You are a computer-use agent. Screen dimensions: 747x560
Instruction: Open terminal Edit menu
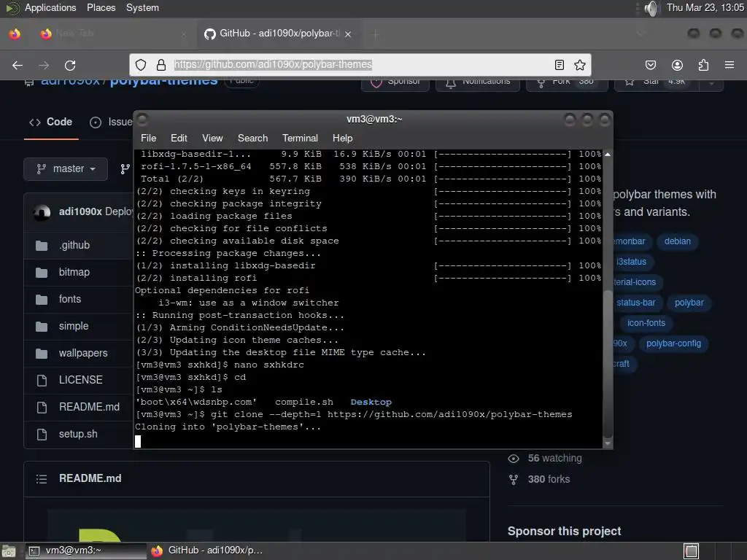(x=179, y=138)
